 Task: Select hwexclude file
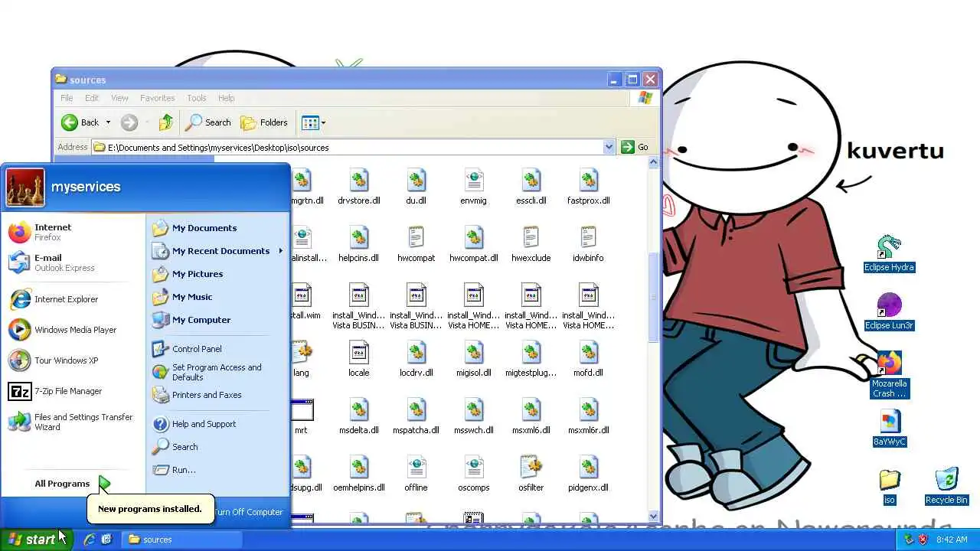(x=531, y=245)
